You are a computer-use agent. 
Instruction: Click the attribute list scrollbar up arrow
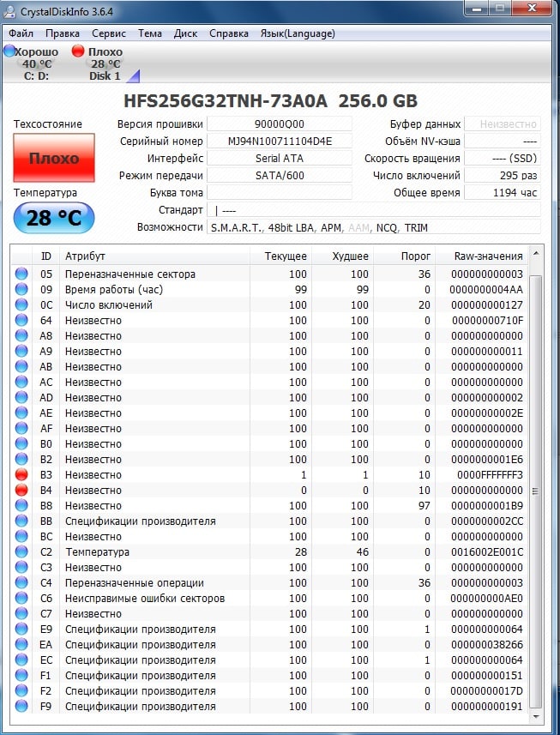pos(536,254)
